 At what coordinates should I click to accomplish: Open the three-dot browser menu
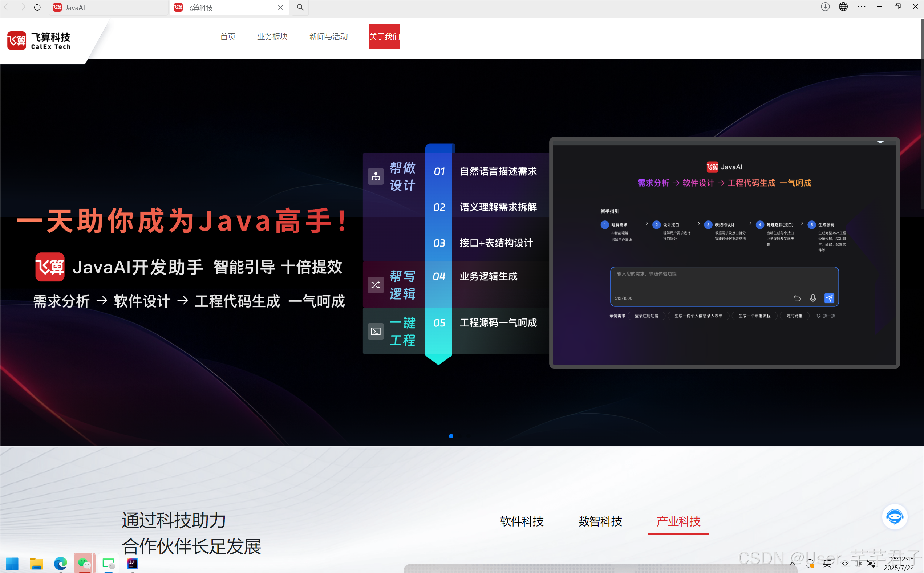click(x=862, y=7)
